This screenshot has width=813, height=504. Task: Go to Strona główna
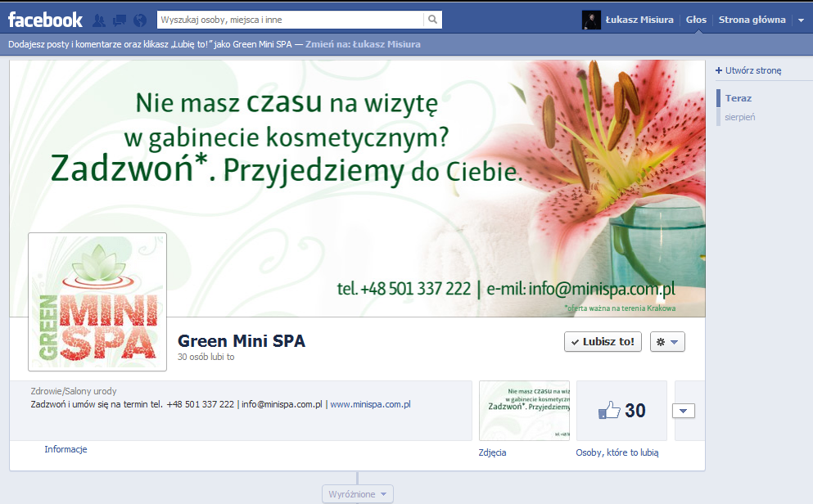pyautogui.click(x=752, y=20)
